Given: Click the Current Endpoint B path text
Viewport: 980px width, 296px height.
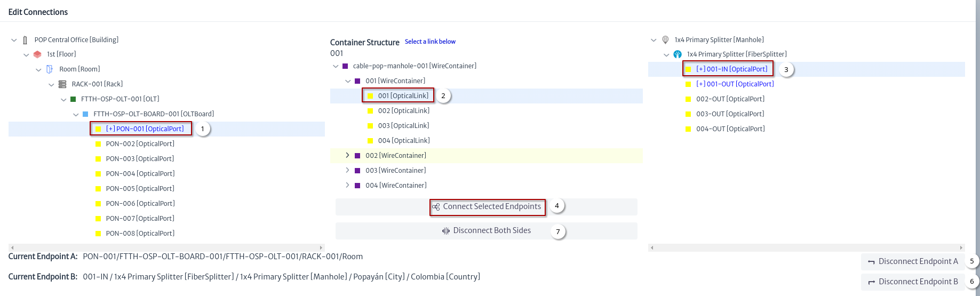Looking at the screenshot, I should [x=282, y=277].
